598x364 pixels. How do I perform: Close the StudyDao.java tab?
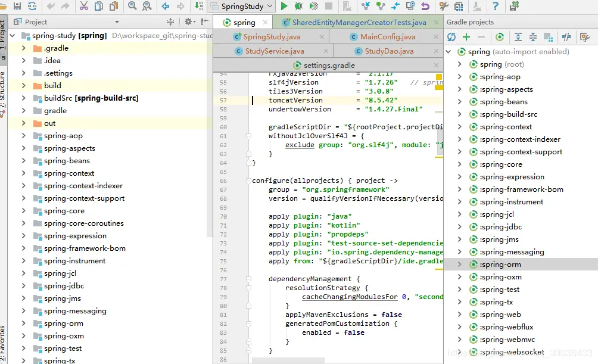435,51
